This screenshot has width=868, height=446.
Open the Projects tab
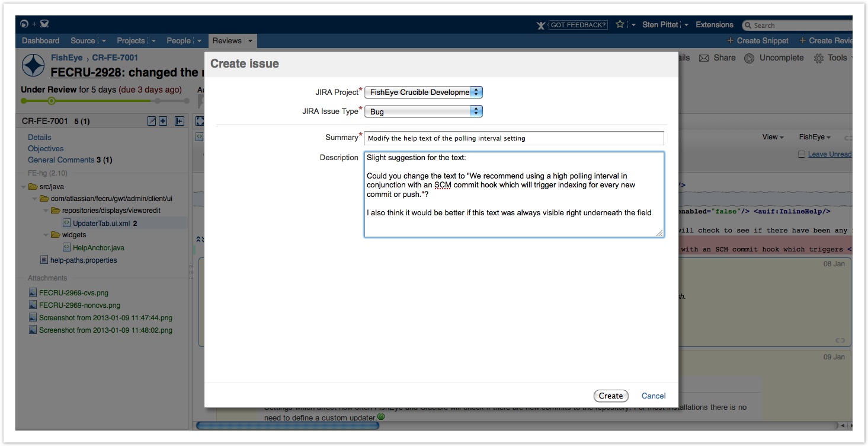pos(131,41)
